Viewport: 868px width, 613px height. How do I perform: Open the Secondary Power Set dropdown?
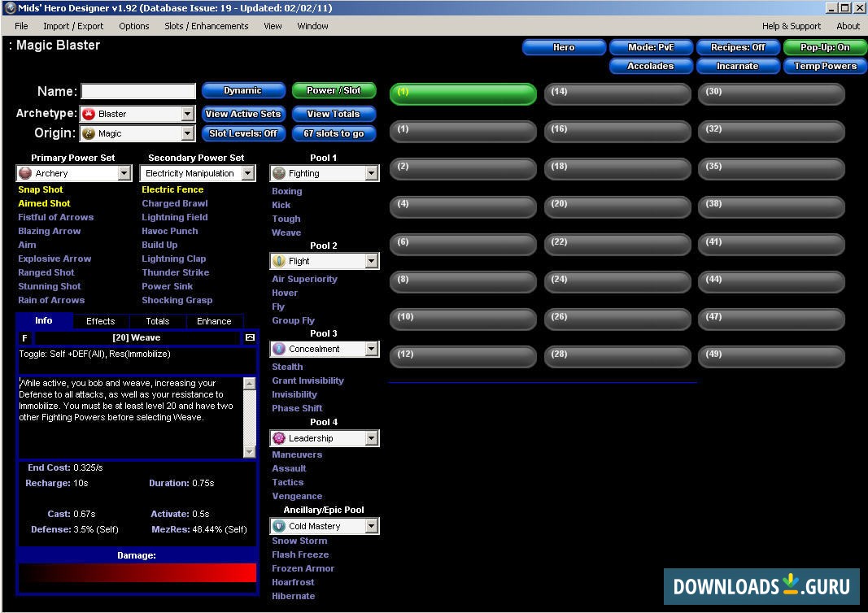click(248, 174)
